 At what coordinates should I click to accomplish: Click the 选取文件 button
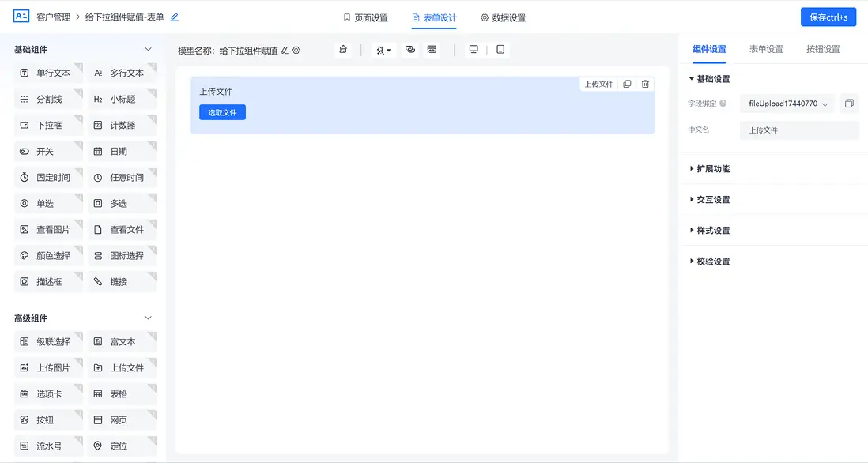(222, 111)
